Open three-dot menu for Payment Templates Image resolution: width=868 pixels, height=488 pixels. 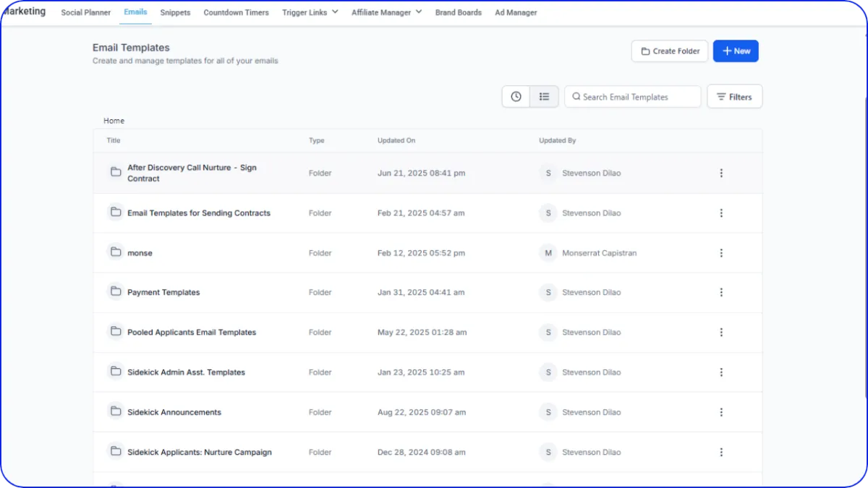pos(720,293)
